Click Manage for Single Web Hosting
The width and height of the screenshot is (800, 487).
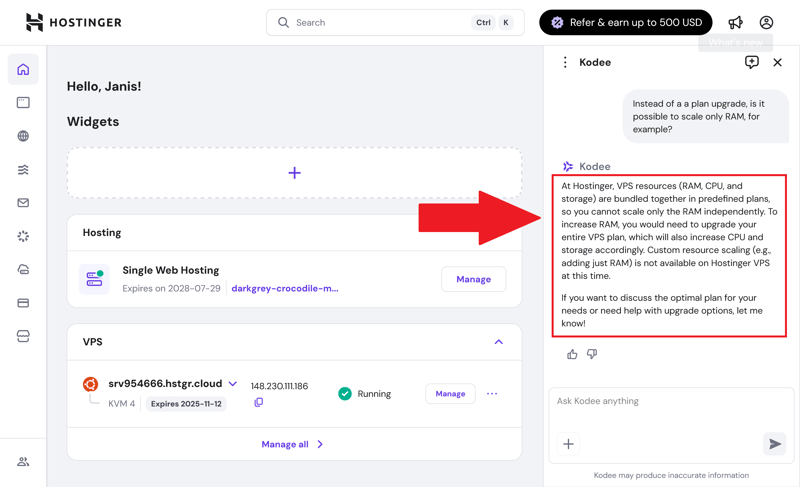pyautogui.click(x=473, y=279)
